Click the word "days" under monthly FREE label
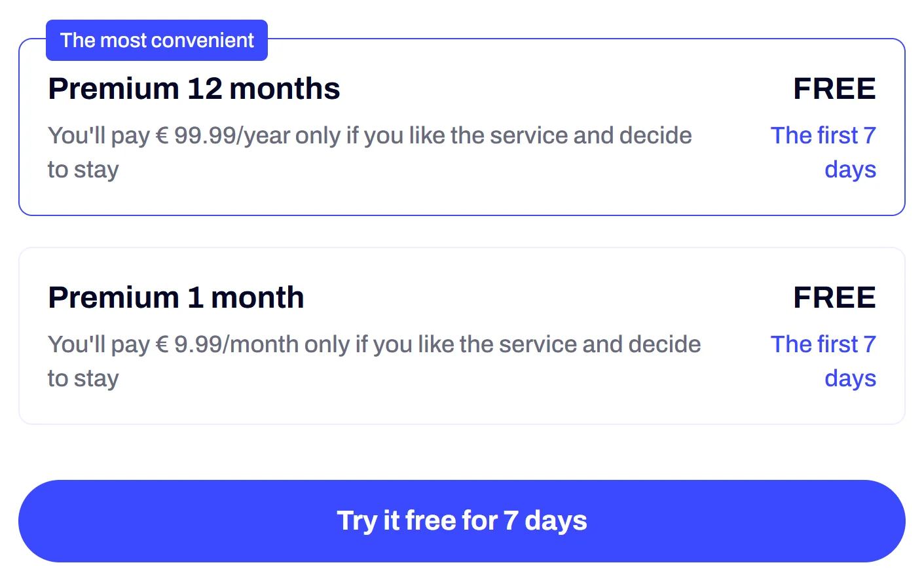 point(849,378)
